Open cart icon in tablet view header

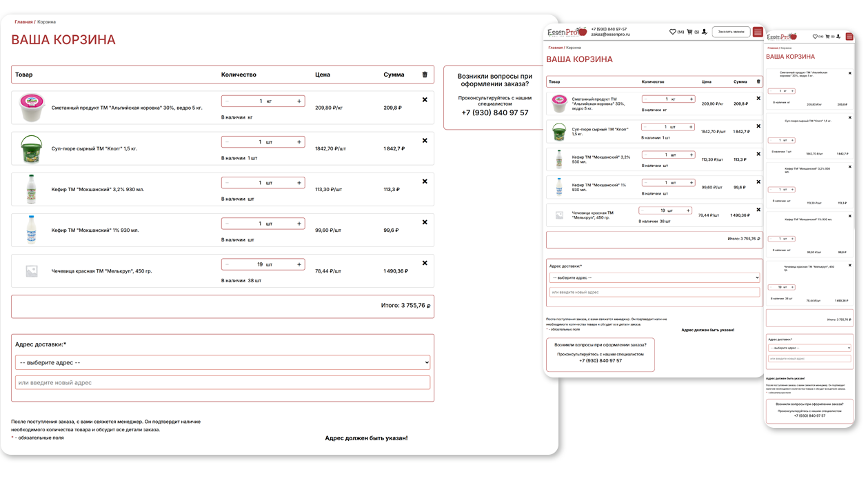pyautogui.click(x=689, y=32)
